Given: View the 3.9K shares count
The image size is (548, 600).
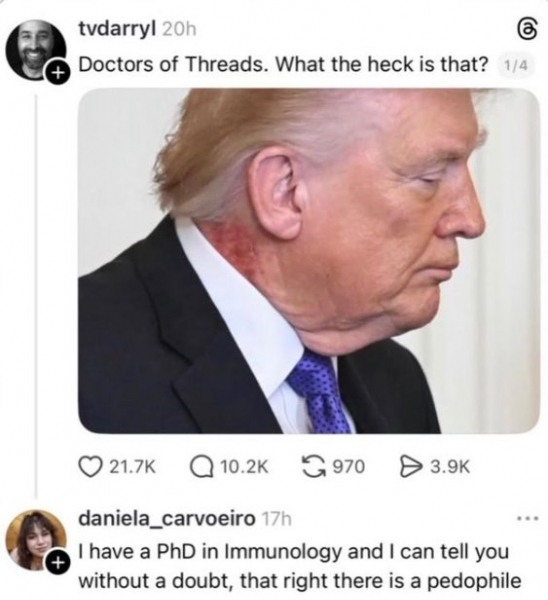Looking at the screenshot, I should pyautogui.click(x=450, y=467).
